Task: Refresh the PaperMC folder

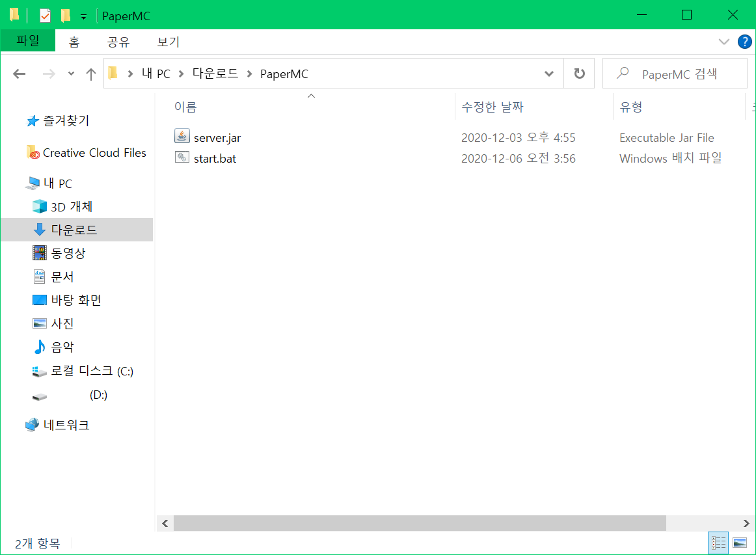Action: click(x=579, y=74)
